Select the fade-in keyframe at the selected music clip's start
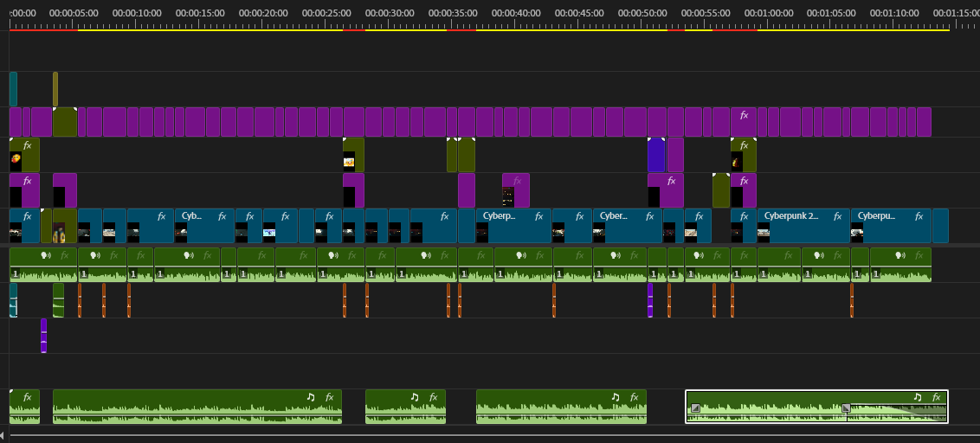Screen dimensions: 980x443 pos(695,408)
